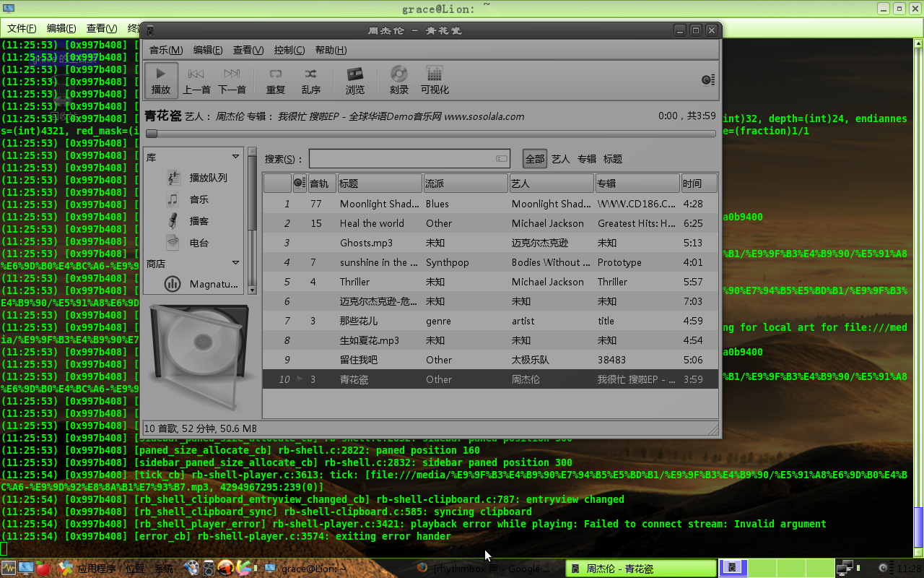Open the 应用程序 applications menu in panel
Viewport: 924px width, 578px height.
click(x=97, y=569)
